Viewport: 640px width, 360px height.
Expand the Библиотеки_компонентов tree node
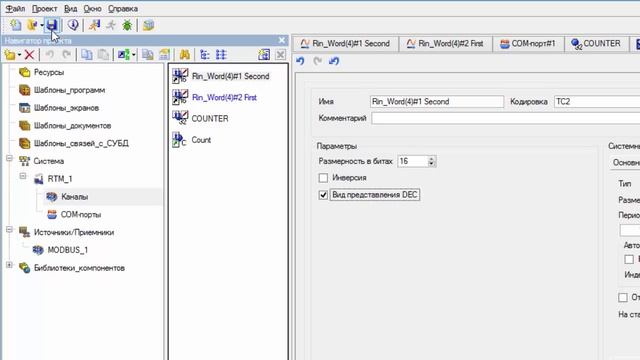[x=9, y=265]
